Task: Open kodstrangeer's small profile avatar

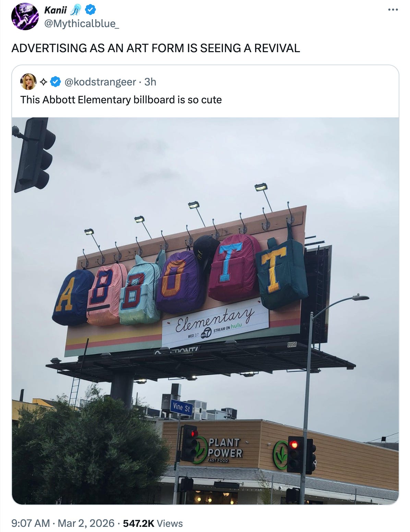Action: point(28,82)
